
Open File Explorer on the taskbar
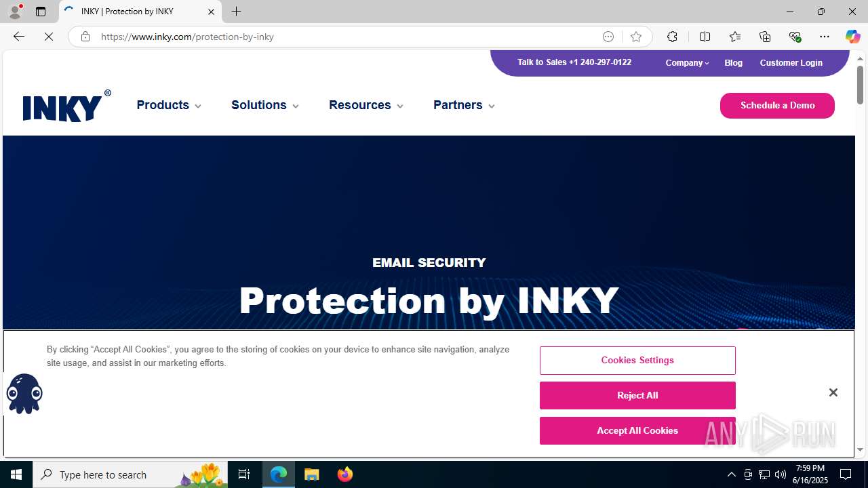(x=312, y=474)
